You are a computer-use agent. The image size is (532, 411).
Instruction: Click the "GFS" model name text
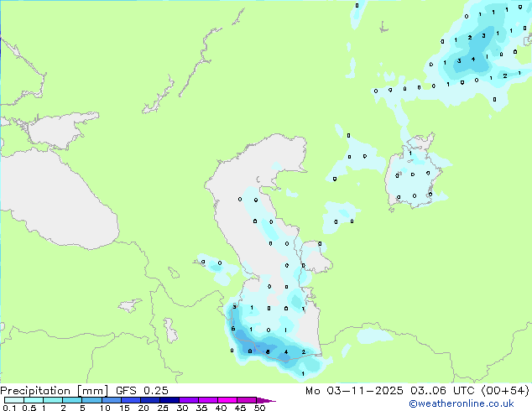point(126,391)
